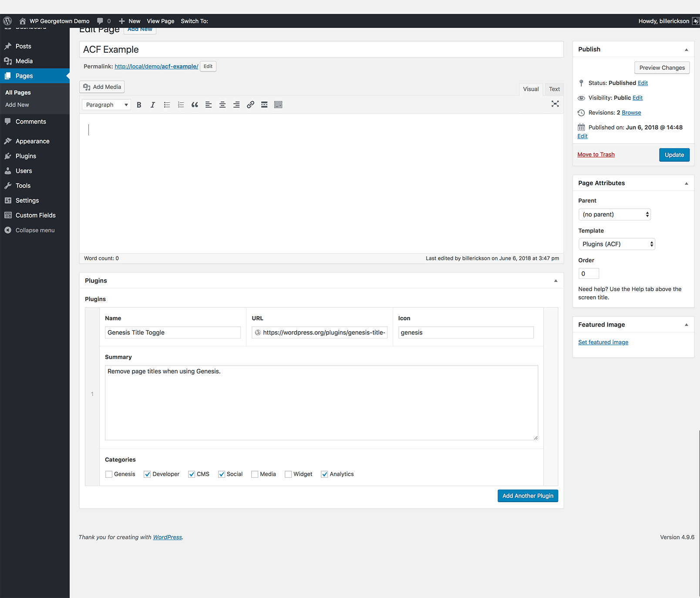
Task: Click the comments bubble icon in admin bar
Action: pyautogui.click(x=100, y=21)
